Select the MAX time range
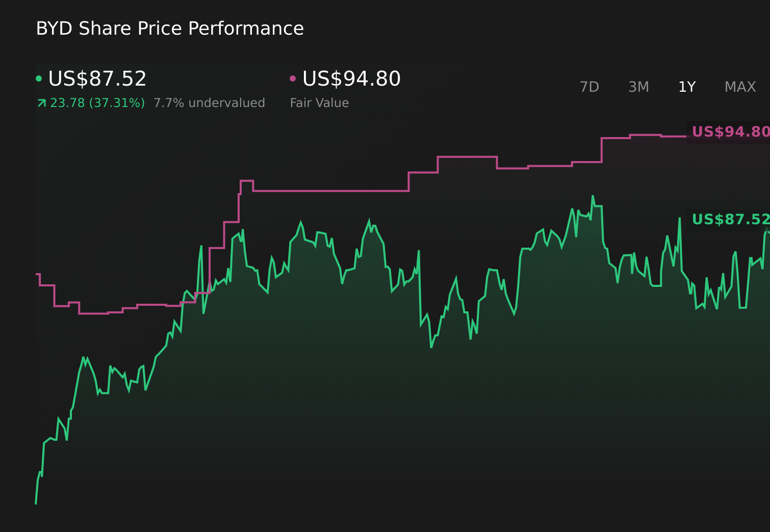Image resolution: width=770 pixels, height=532 pixels. [739, 87]
